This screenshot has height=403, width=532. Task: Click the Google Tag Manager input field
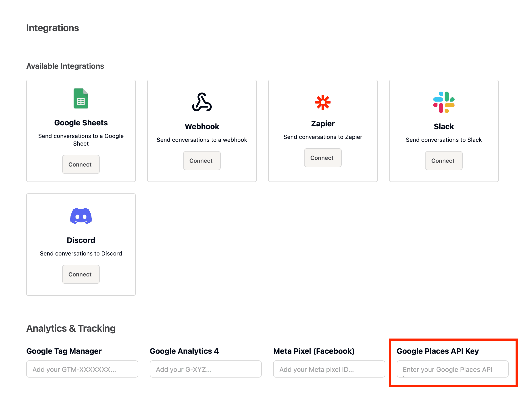(82, 369)
